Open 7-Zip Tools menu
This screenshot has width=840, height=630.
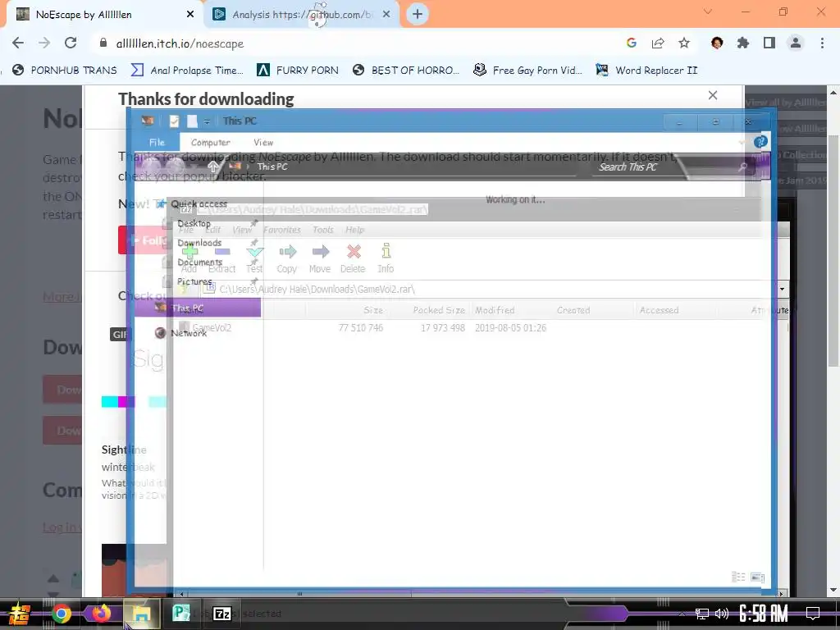(323, 230)
